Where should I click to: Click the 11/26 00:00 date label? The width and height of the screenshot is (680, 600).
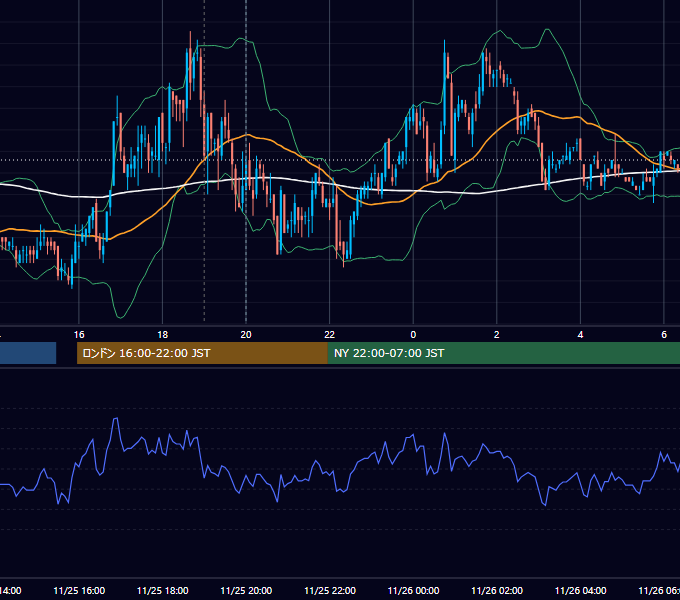click(413, 591)
